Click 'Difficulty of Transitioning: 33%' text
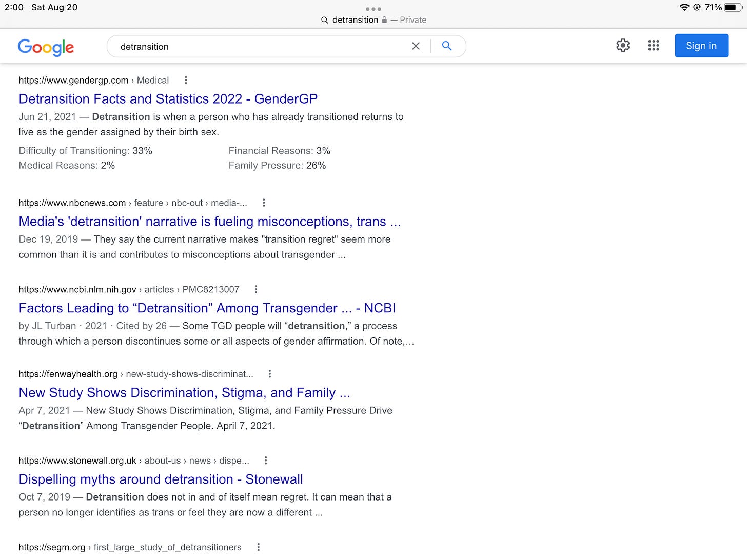Viewport: 747px width, 560px height. tap(86, 150)
